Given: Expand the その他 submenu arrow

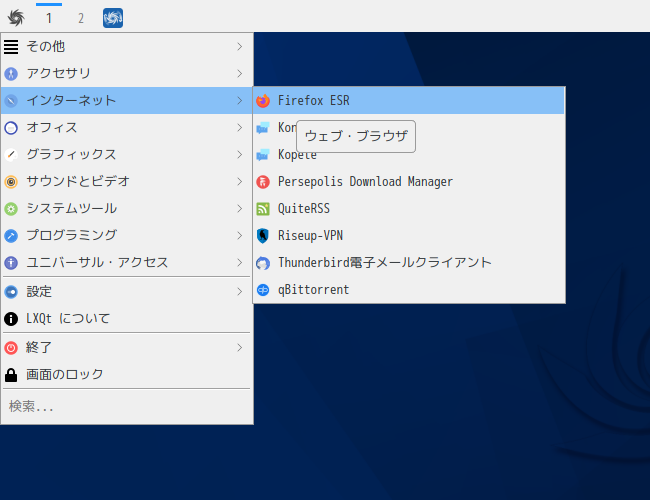Looking at the screenshot, I should (x=240, y=47).
